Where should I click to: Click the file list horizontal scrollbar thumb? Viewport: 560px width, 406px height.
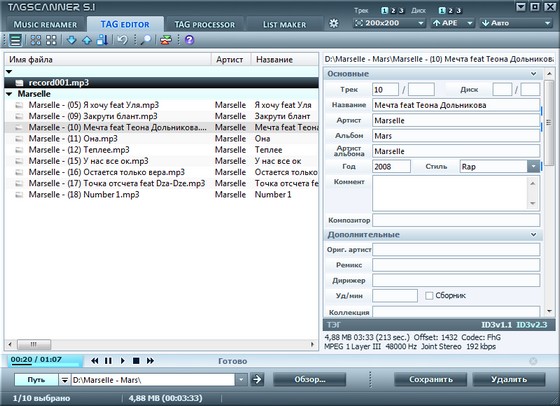click(34, 344)
